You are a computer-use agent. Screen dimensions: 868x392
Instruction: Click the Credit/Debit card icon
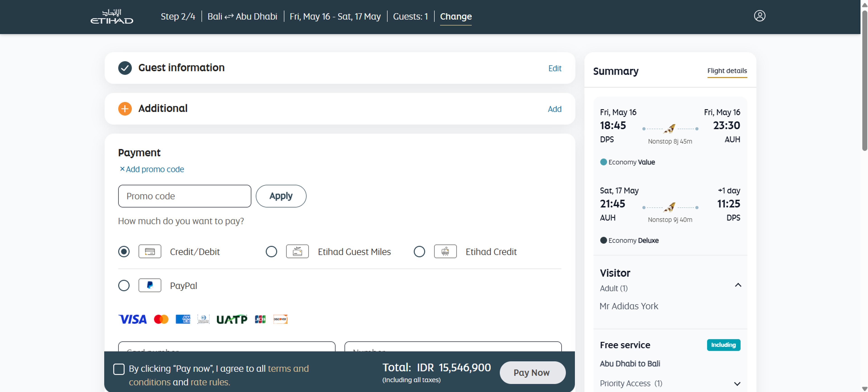coord(150,251)
